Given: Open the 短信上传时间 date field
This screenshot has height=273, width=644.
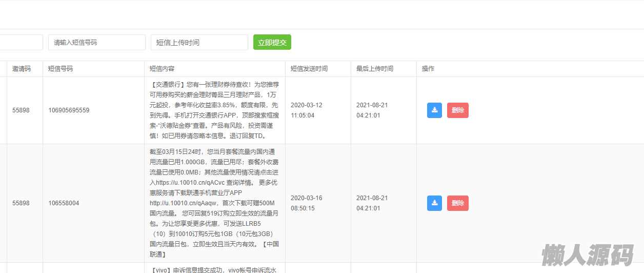Looking at the screenshot, I should pos(199,43).
